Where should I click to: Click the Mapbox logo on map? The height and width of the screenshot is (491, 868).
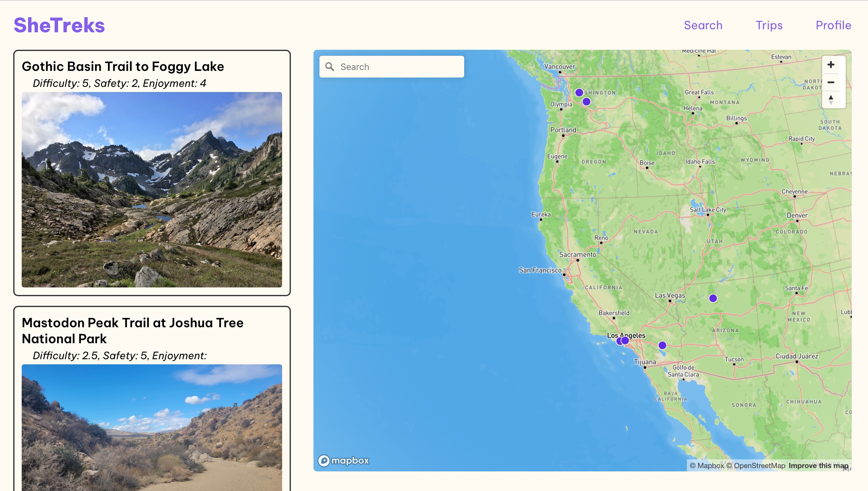[x=344, y=460]
